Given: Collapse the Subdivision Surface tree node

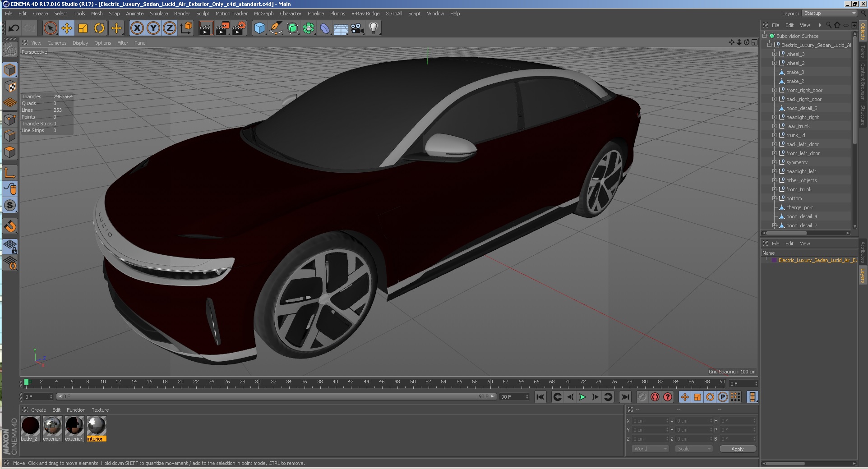Looking at the screenshot, I should click(x=765, y=36).
